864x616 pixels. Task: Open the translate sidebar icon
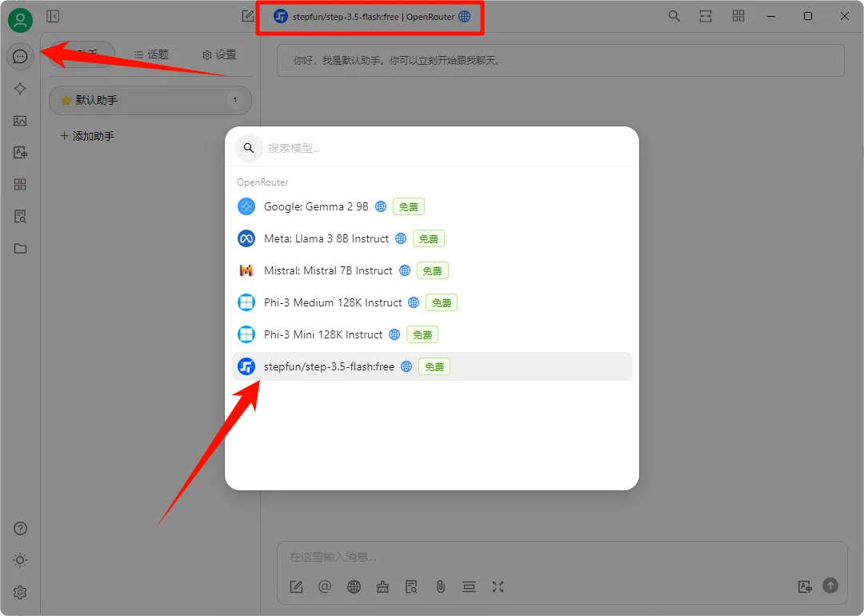coord(20,153)
